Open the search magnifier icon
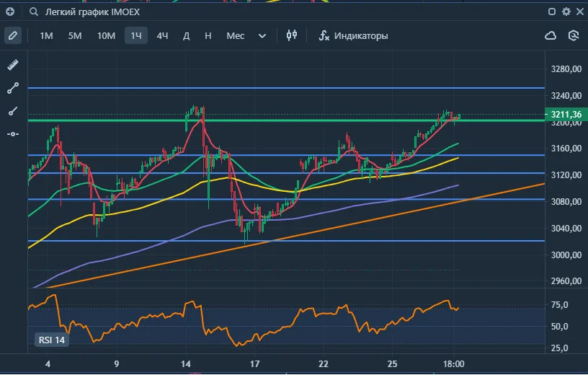 click(34, 12)
